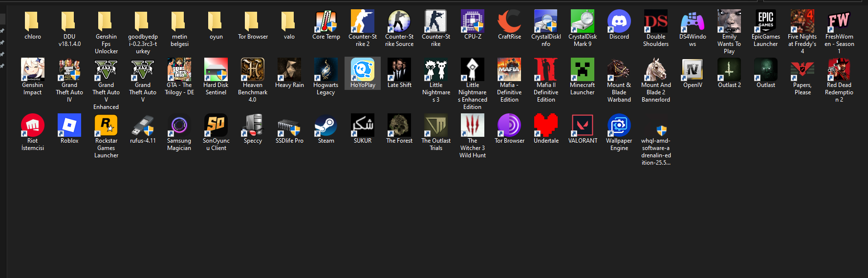Launch the Steam shortcut
The height and width of the screenshot is (278, 868).
coord(326,125)
